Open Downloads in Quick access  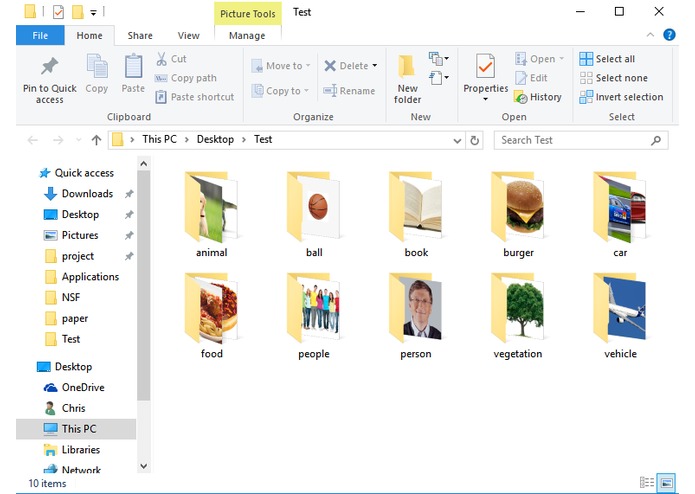[78, 194]
